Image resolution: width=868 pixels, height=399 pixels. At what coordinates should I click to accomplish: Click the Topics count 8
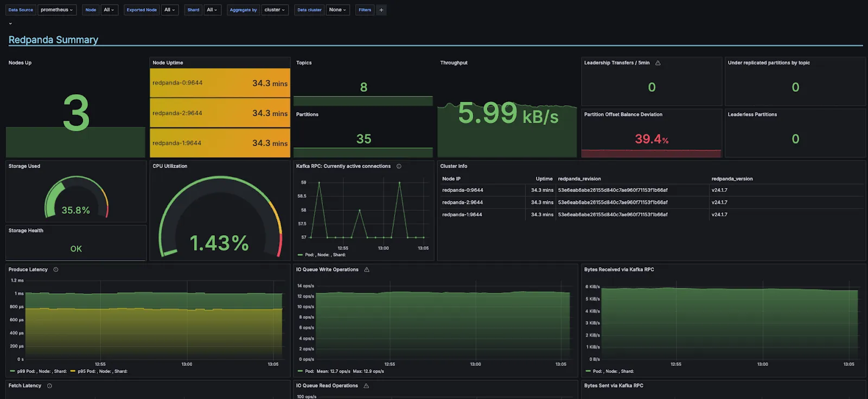(363, 87)
